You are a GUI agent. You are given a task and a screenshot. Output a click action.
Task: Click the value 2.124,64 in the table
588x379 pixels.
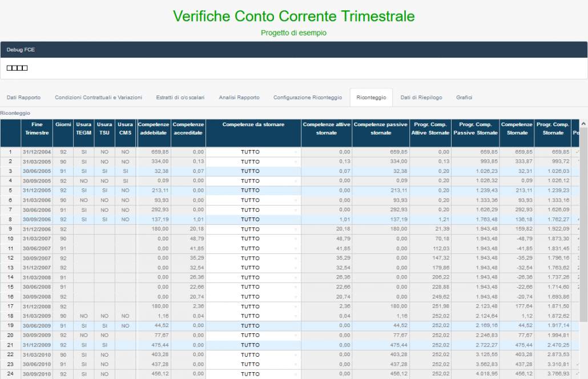point(487,316)
